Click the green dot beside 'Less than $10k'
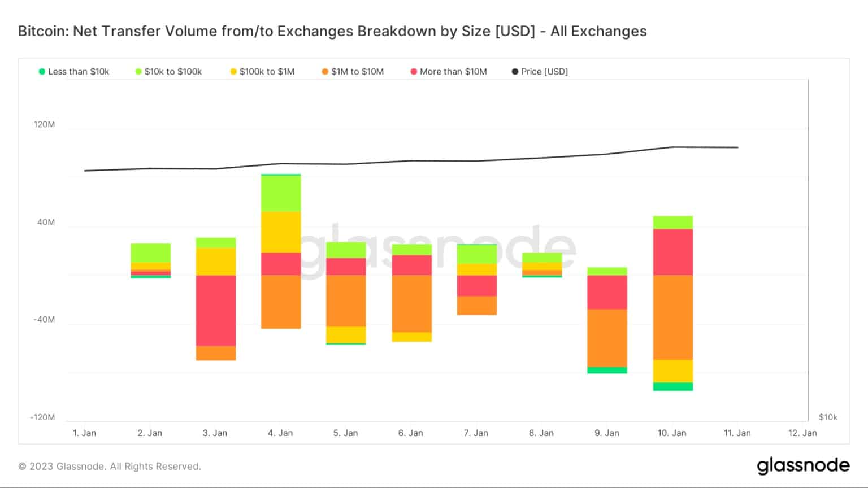The height and width of the screenshot is (488, 868). click(42, 72)
